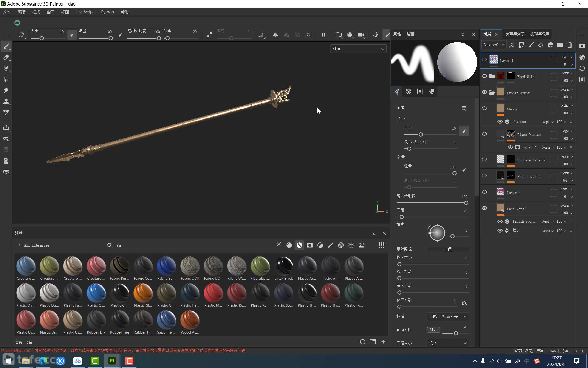Change blend mode of Layer 2
The height and width of the screenshot is (368, 588).
pyautogui.click(x=567, y=189)
